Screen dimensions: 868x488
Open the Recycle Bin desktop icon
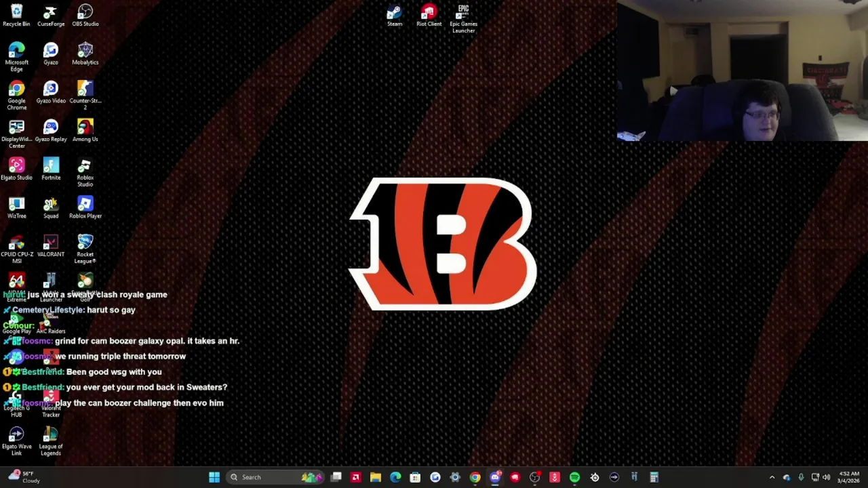pos(16,16)
